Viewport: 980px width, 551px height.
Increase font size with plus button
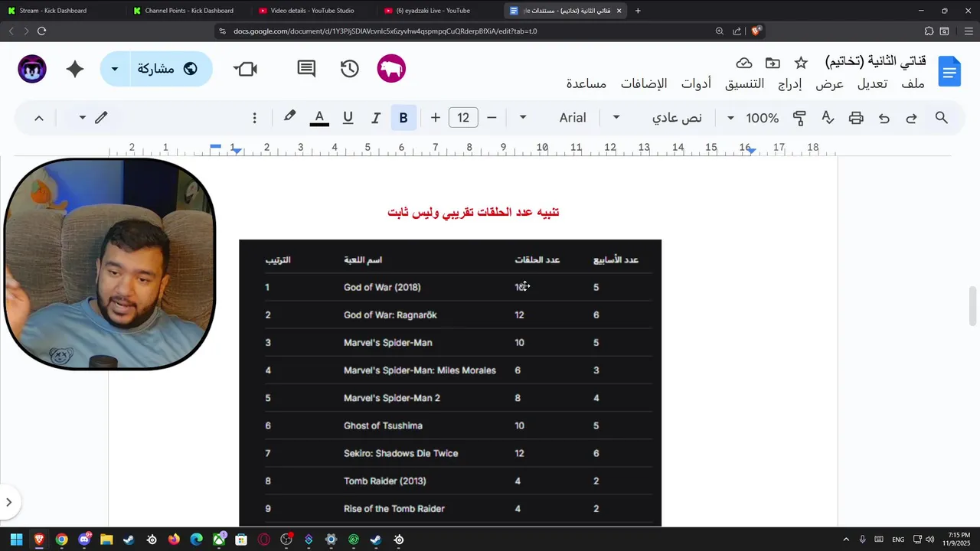coord(435,118)
